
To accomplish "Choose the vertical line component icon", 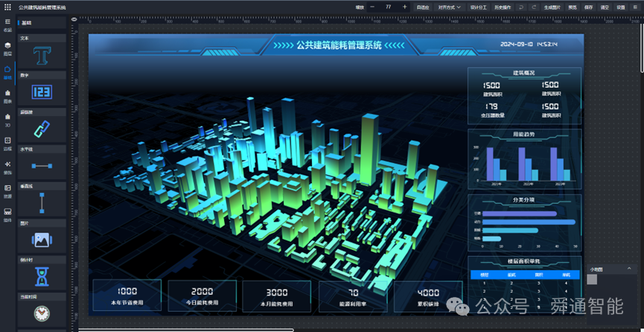I will click(x=42, y=203).
